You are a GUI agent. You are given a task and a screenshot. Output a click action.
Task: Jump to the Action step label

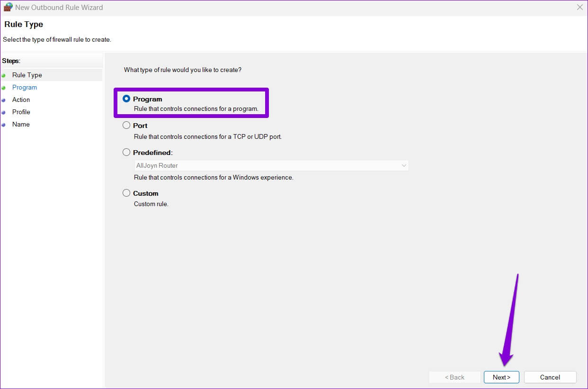click(21, 100)
